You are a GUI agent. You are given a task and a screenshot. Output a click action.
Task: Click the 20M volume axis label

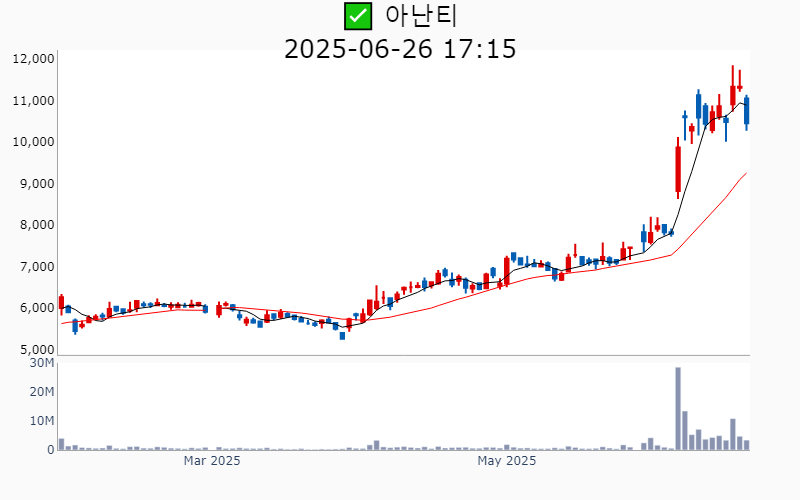[42, 392]
